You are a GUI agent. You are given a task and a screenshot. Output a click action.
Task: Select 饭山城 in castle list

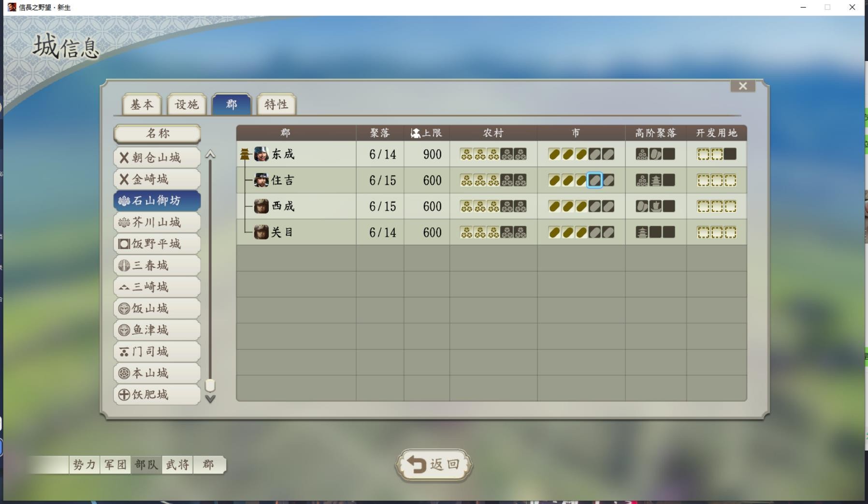(158, 309)
